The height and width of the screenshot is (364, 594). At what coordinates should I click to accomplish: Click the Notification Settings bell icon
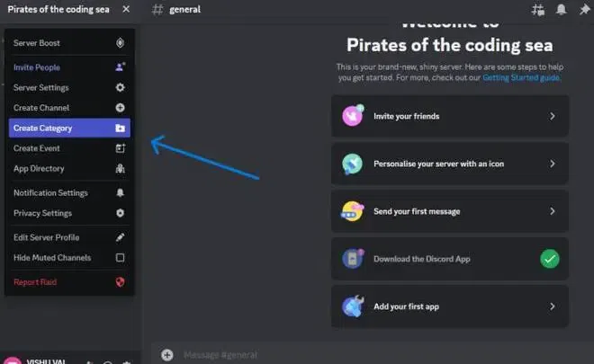tap(120, 192)
